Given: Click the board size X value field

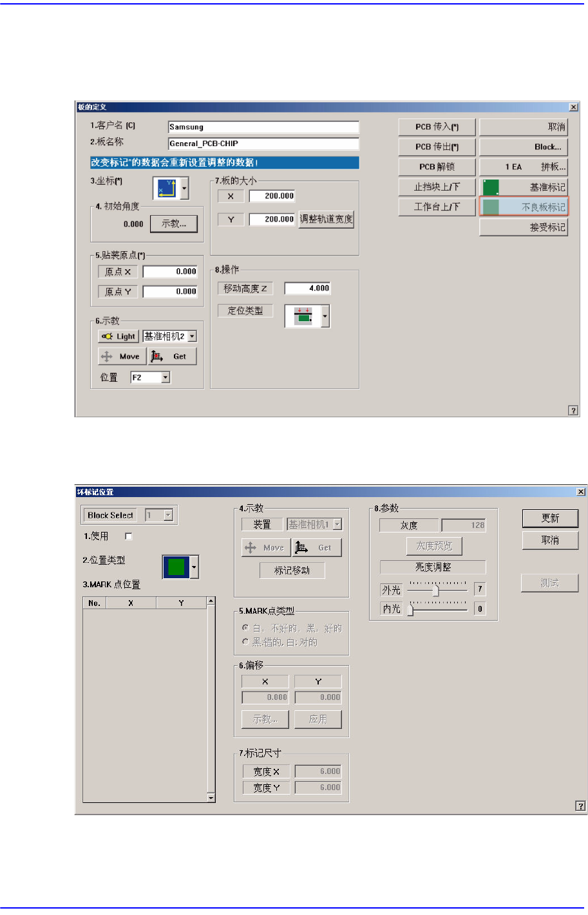Looking at the screenshot, I should pyautogui.click(x=272, y=196).
